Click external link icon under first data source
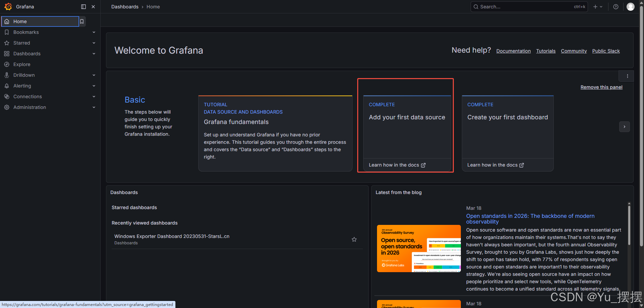Image resolution: width=644 pixels, height=308 pixels. 423,165
